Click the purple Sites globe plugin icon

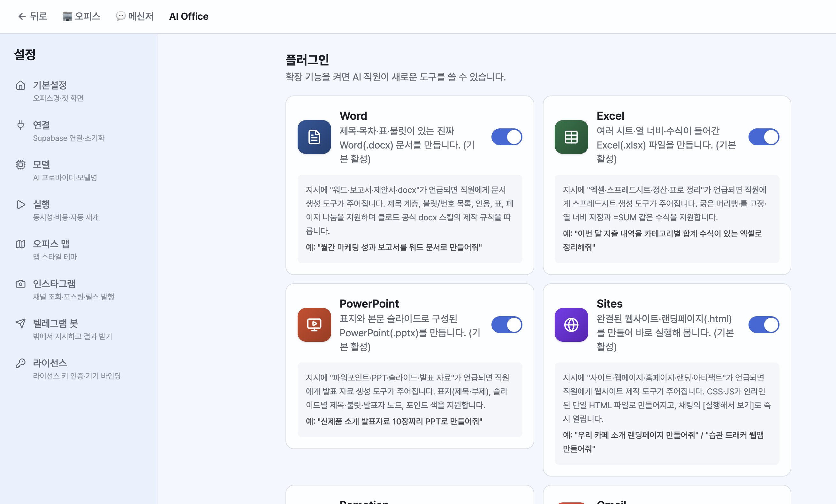(x=571, y=325)
